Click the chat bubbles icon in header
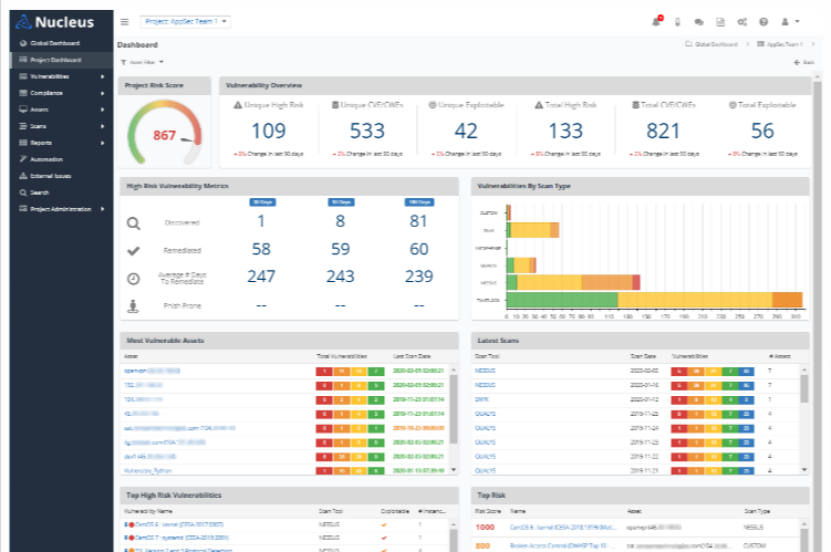 coord(699,22)
